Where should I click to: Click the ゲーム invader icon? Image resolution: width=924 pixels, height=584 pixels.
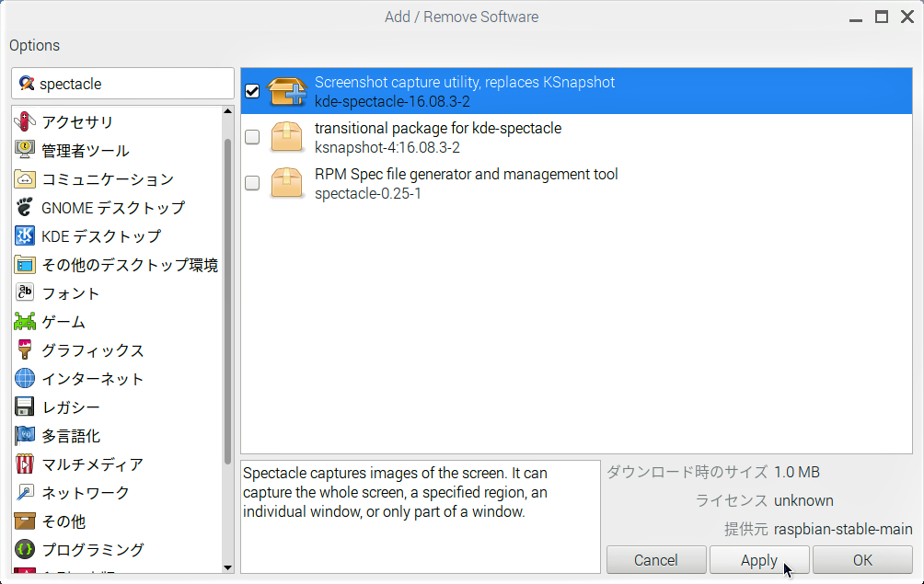[x=25, y=322]
